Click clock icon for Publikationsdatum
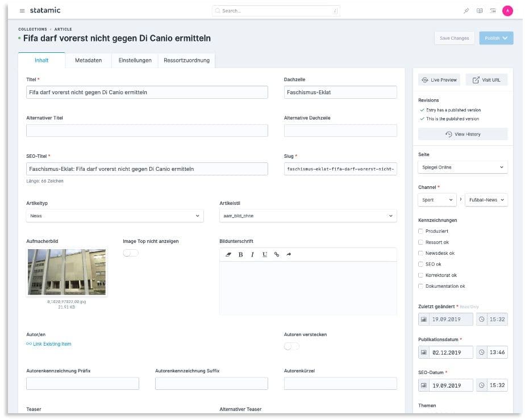525x420 pixels. coord(481,352)
